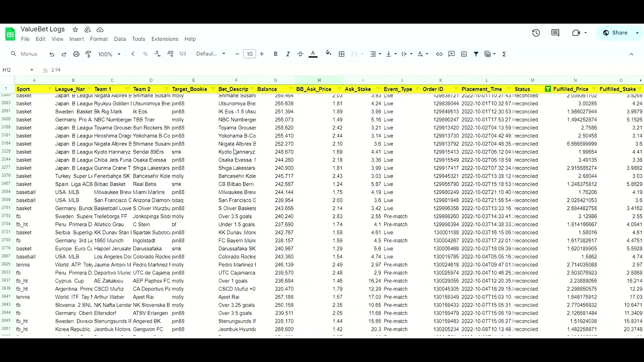Start a video call with the camera icon
Viewport: 644px width, 362px height.
point(576,33)
